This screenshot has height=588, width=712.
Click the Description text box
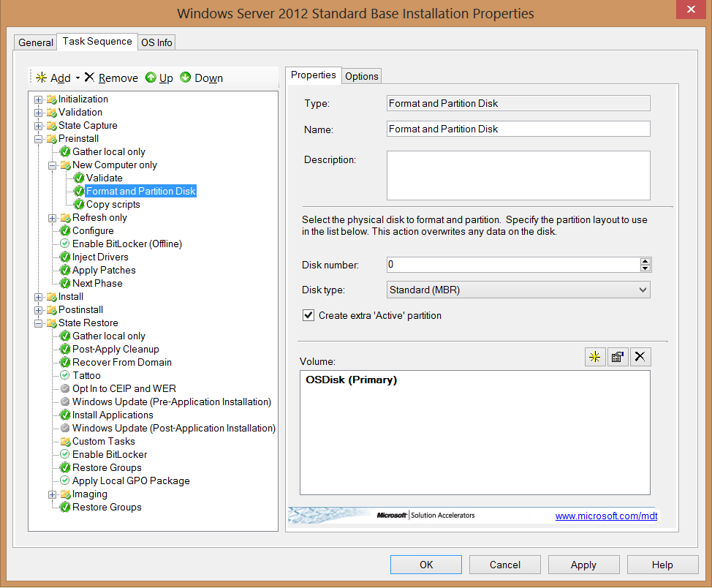click(x=518, y=176)
